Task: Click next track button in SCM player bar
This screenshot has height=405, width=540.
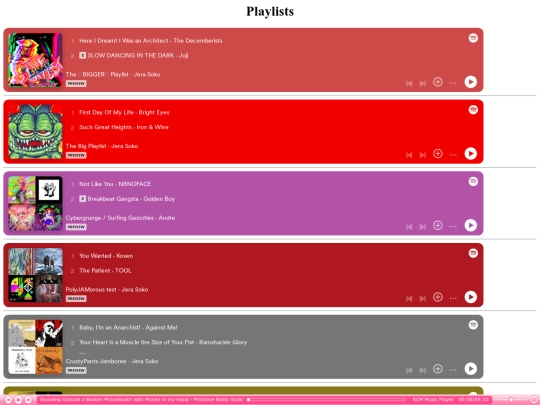Action: 28,400
